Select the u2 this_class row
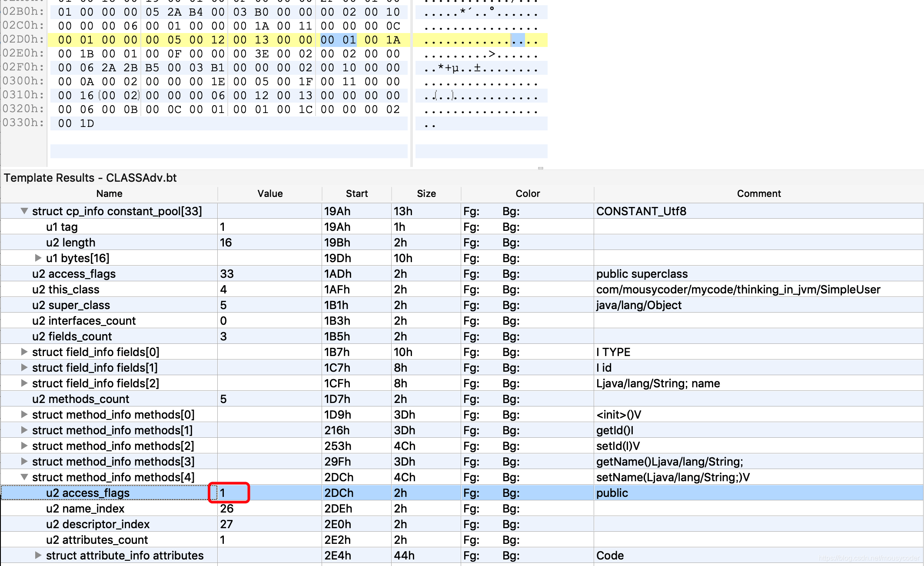The height and width of the screenshot is (566, 924). pyautogui.click(x=66, y=290)
